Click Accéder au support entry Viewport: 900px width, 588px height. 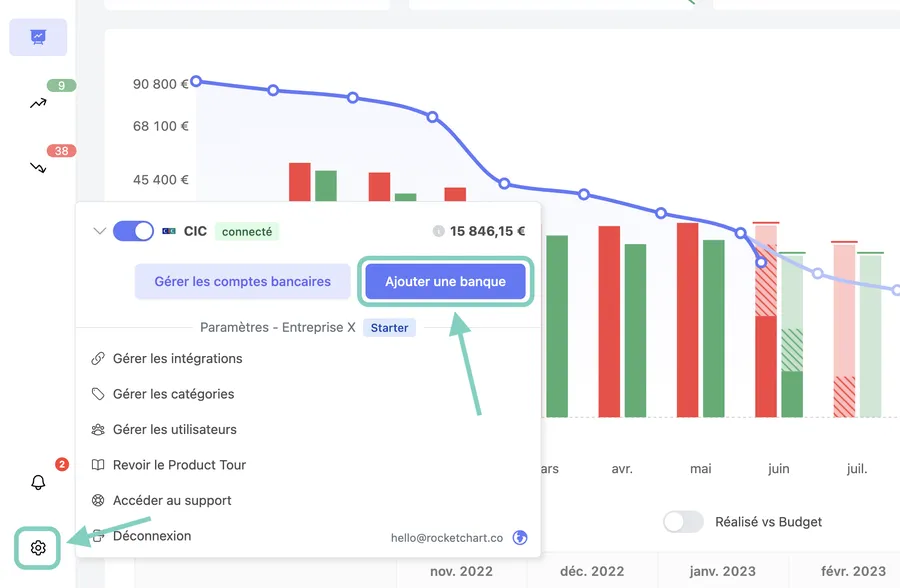(x=172, y=500)
